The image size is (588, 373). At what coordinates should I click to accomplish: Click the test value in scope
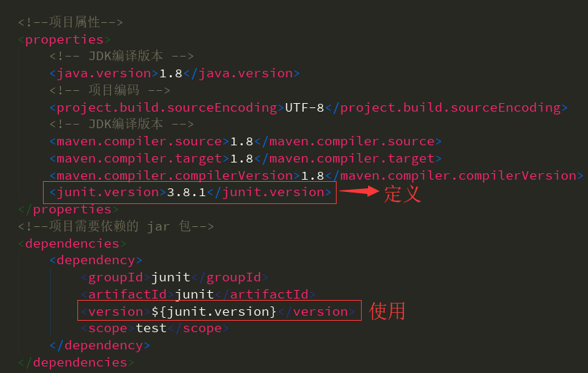[151, 328]
